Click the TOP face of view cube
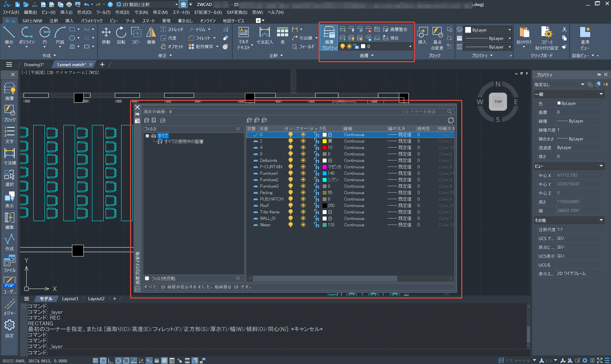 click(x=498, y=101)
